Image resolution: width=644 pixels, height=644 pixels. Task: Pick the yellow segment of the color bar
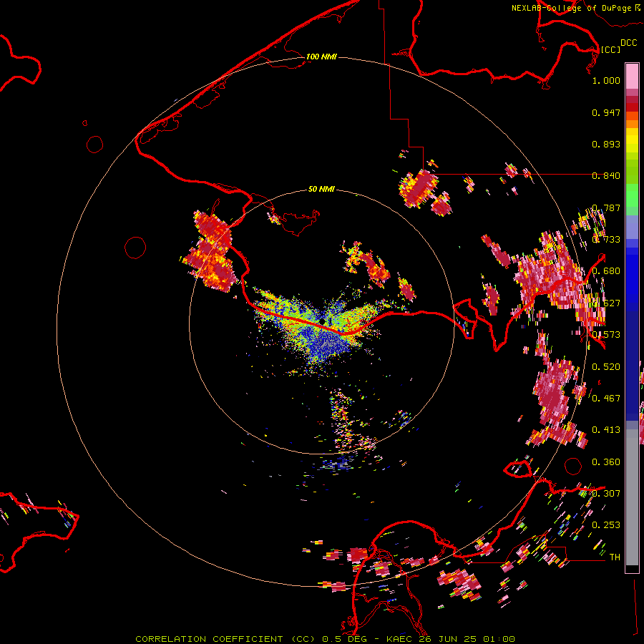pos(632,140)
